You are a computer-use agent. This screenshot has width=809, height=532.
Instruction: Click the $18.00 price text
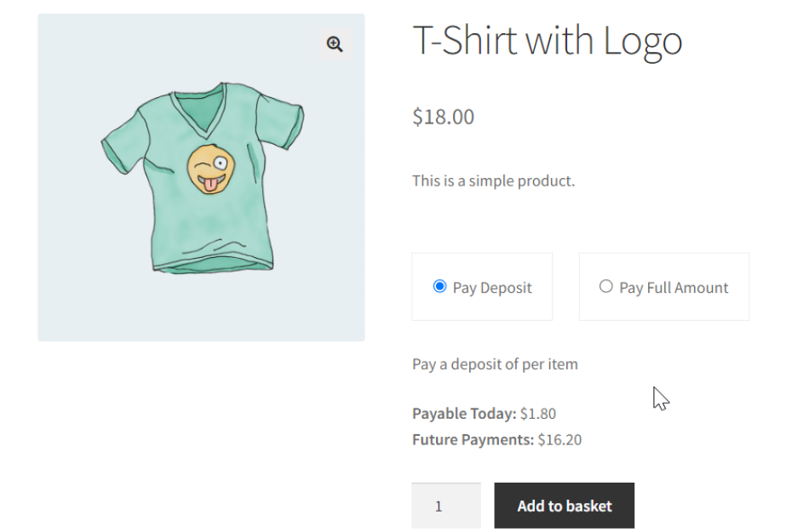[443, 117]
